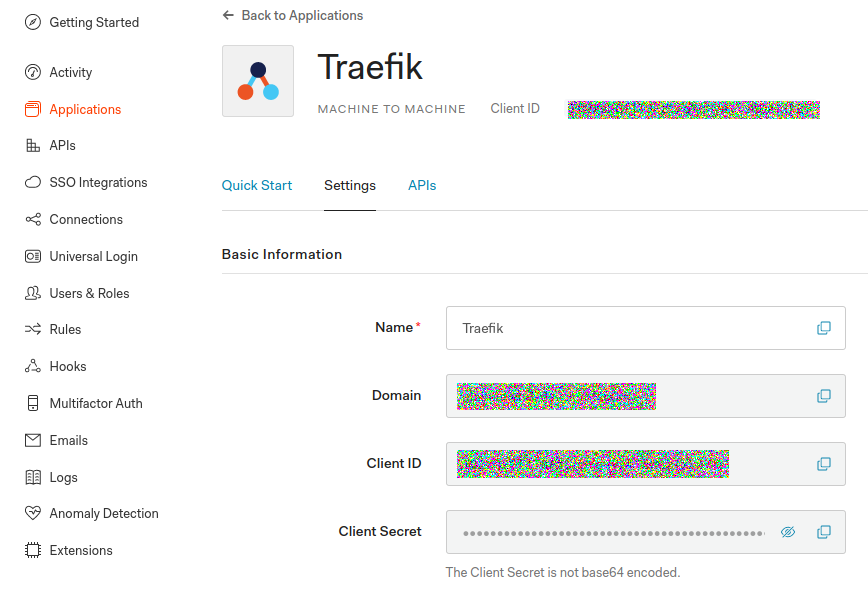Image resolution: width=868 pixels, height=591 pixels.
Task: Click the Rules shuffle-arrows icon
Action: pos(33,329)
